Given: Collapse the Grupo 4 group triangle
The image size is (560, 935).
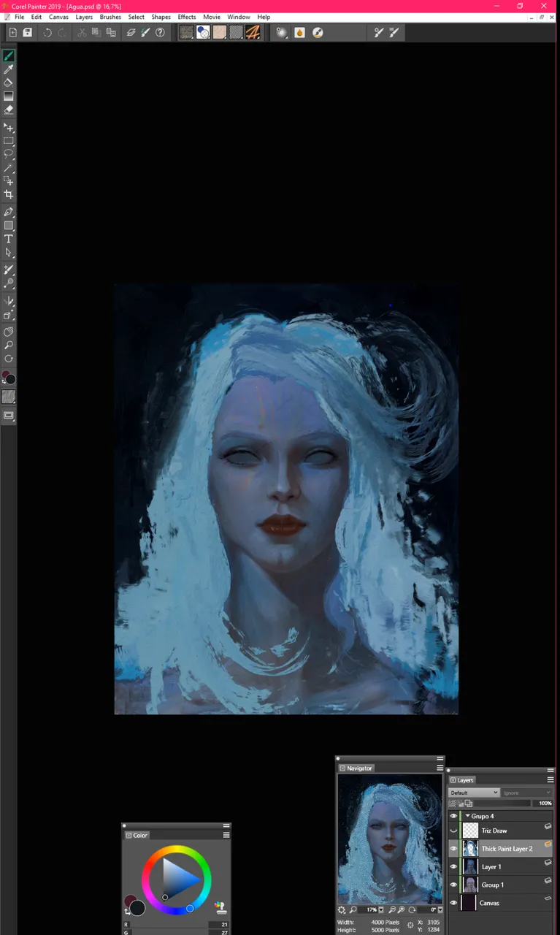Looking at the screenshot, I should [467, 816].
